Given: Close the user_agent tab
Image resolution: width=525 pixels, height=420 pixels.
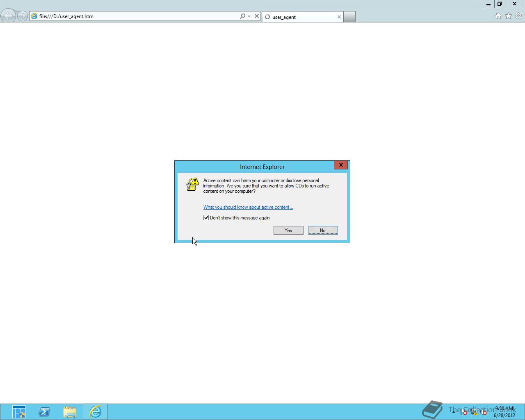Looking at the screenshot, I should point(339,17).
